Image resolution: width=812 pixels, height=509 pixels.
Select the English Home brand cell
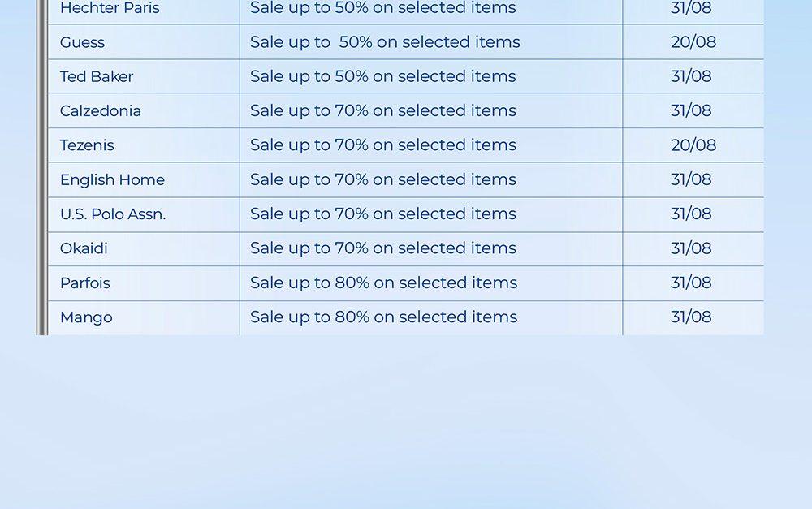pyautogui.click(x=112, y=179)
